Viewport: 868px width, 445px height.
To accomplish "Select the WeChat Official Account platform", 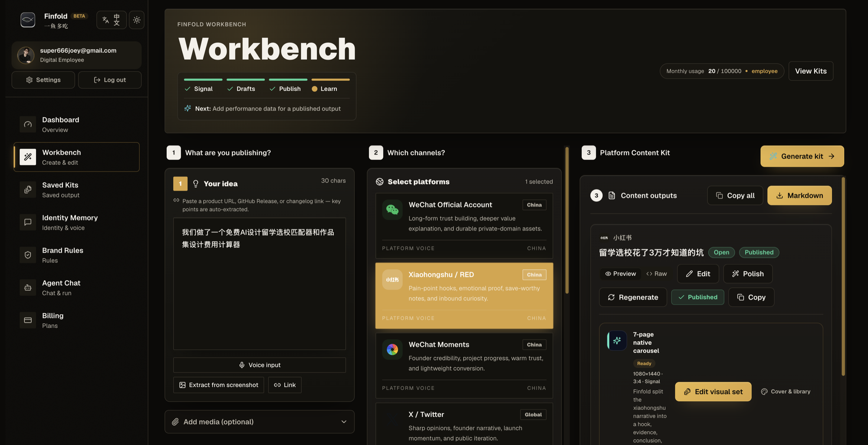I will [x=464, y=226].
